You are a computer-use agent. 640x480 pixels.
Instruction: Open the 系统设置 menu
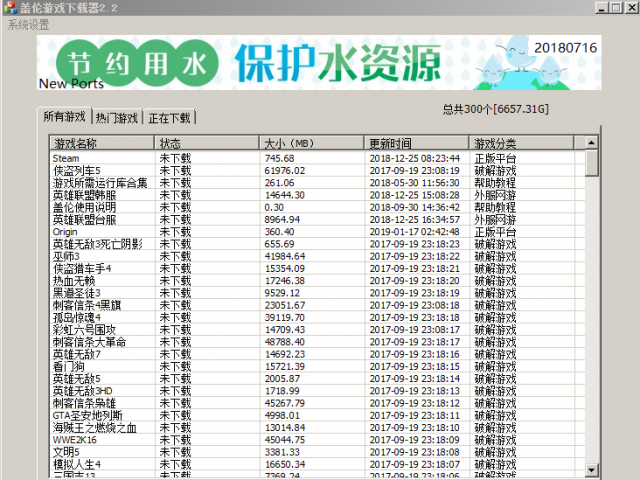point(28,25)
